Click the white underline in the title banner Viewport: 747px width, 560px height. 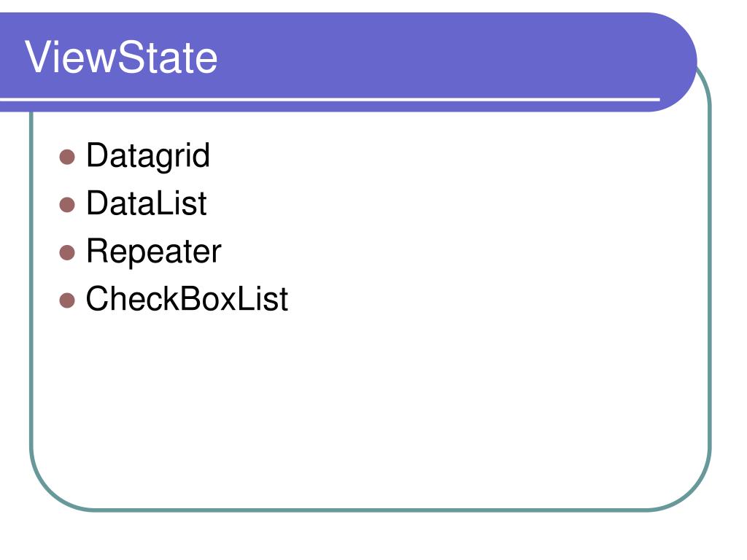[x=330, y=99]
